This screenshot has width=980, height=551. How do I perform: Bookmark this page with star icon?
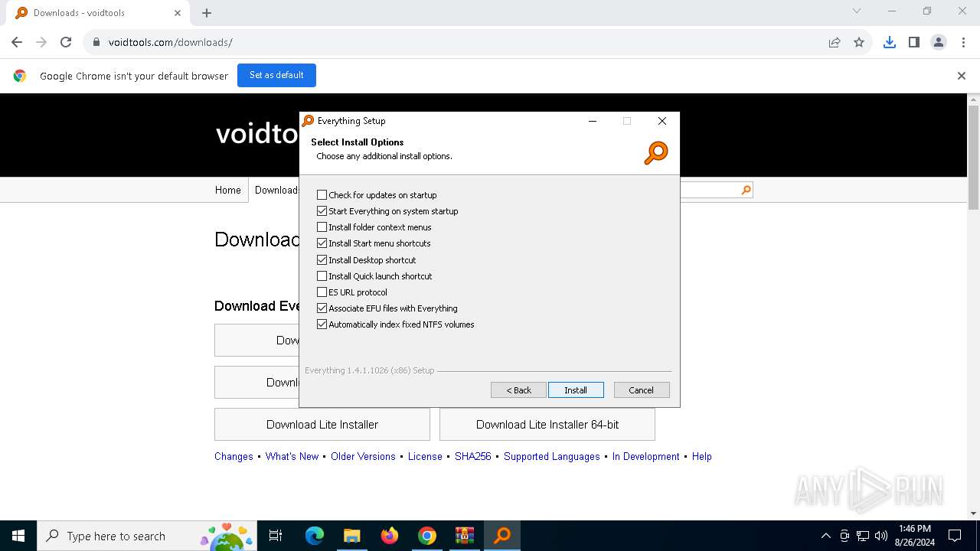click(859, 42)
